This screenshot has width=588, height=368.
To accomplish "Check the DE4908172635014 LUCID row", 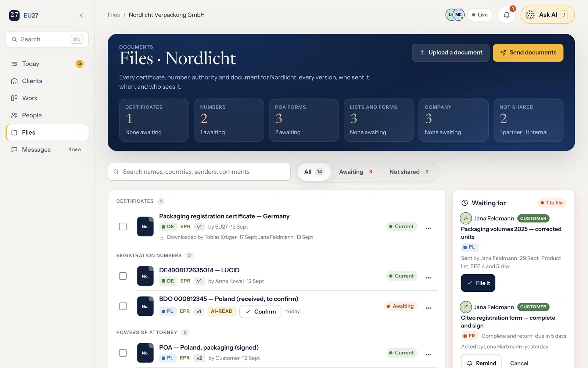I will [123, 276].
